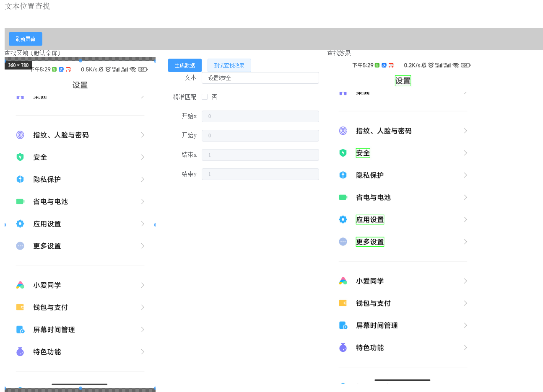This screenshot has width=543, height=392.
Task: Expand the 安全 item via its chevron
Action: point(142,157)
